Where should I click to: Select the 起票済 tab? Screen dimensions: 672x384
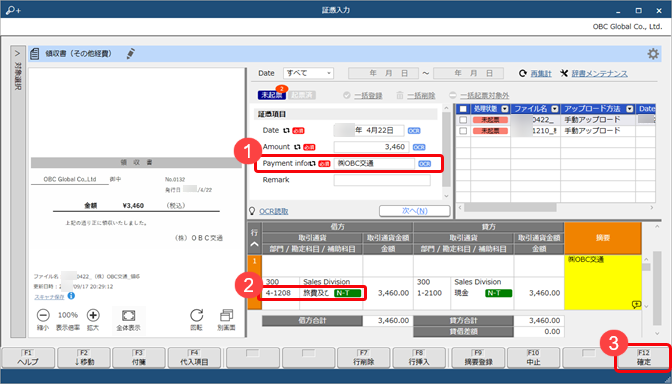[302, 95]
